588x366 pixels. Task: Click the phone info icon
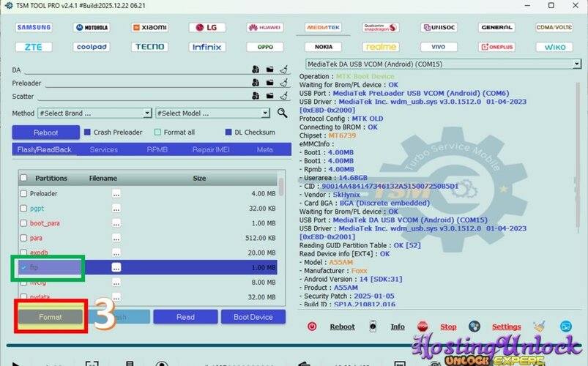(x=373, y=326)
